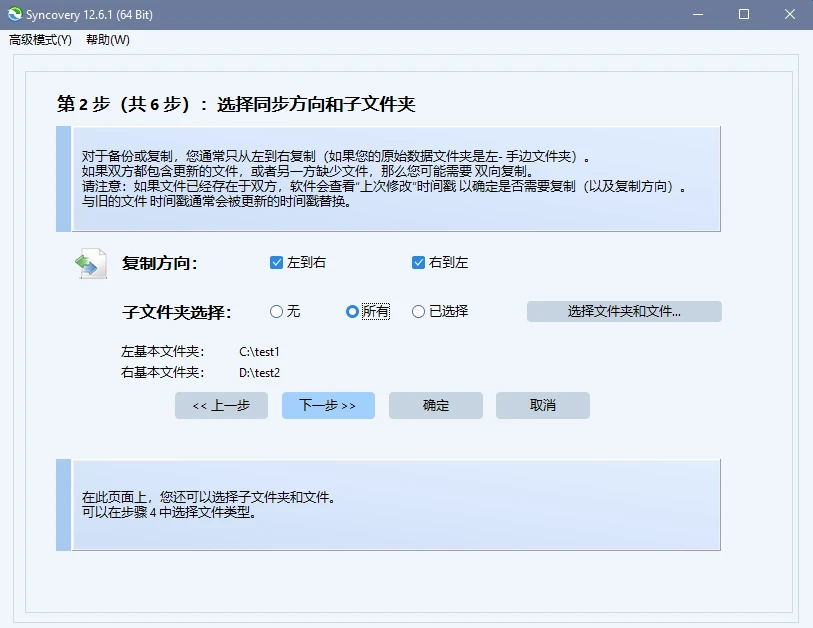Confirm with the 确定 button
The width and height of the screenshot is (813, 628).
point(436,405)
